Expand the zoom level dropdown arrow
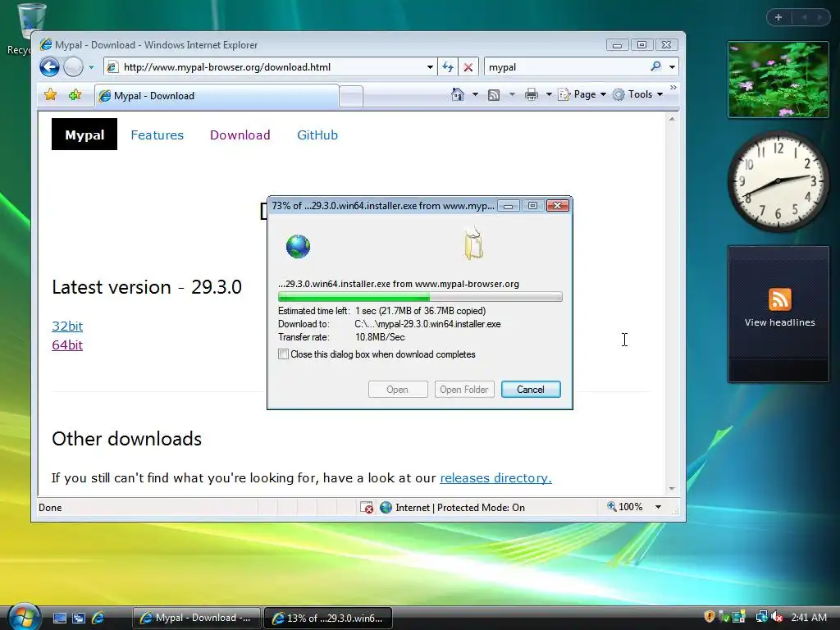This screenshot has height=630, width=840. pos(659,507)
